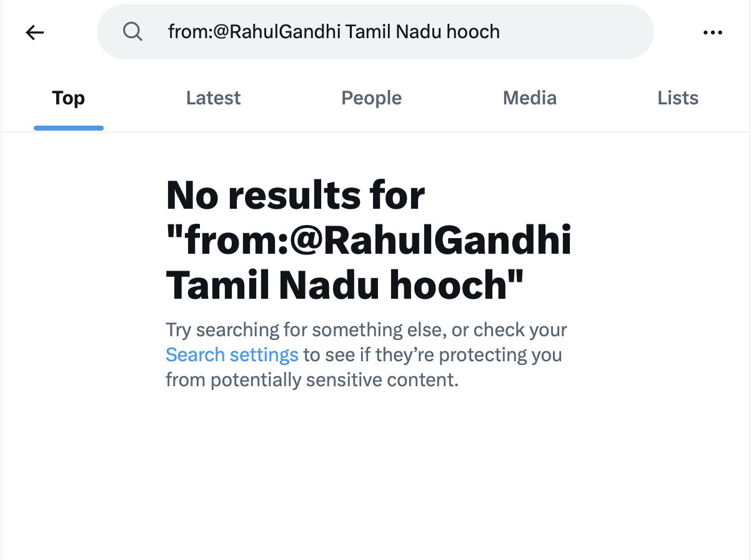Place cursor on "Tamil" in search box
This screenshot has height=560, width=751.
pyautogui.click(x=365, y=32)
